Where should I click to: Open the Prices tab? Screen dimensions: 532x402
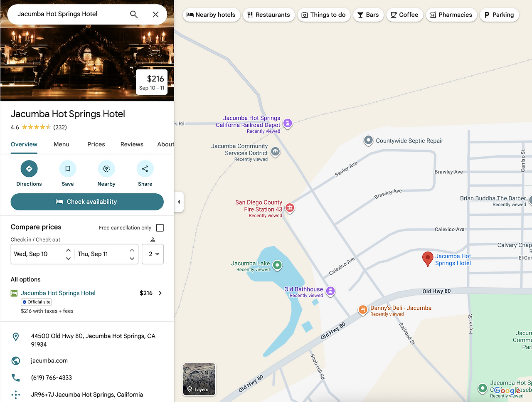96,144
